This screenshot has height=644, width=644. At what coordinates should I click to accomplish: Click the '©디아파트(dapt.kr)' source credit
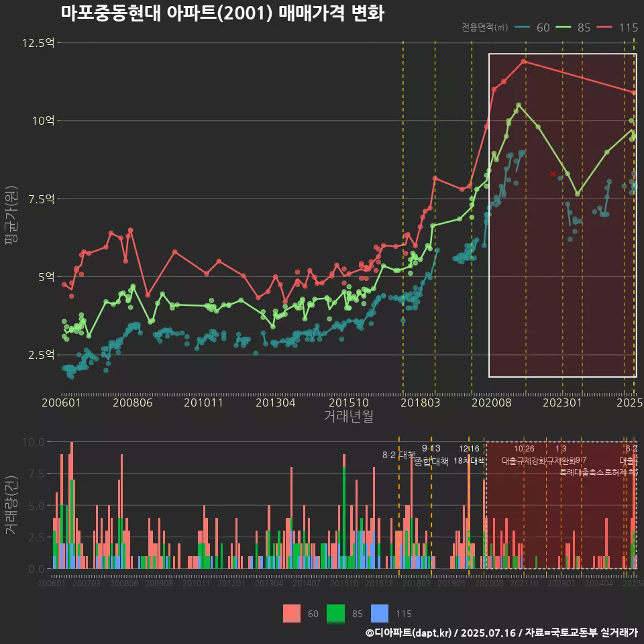409,633
